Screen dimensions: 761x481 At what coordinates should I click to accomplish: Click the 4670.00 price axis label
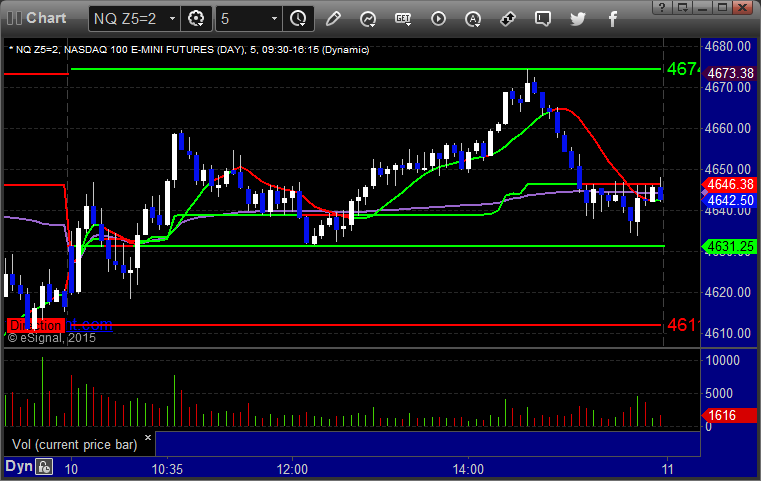pyautogui.click(x=728, y=87)
